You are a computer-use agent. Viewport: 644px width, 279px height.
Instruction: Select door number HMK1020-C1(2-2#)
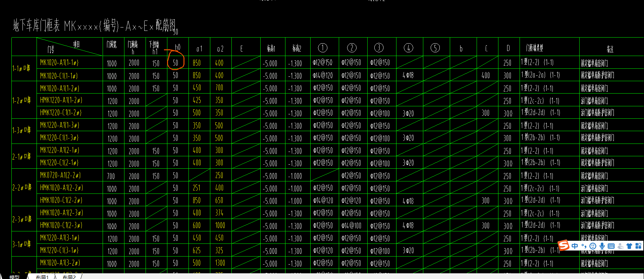click(x=61, y=200)
